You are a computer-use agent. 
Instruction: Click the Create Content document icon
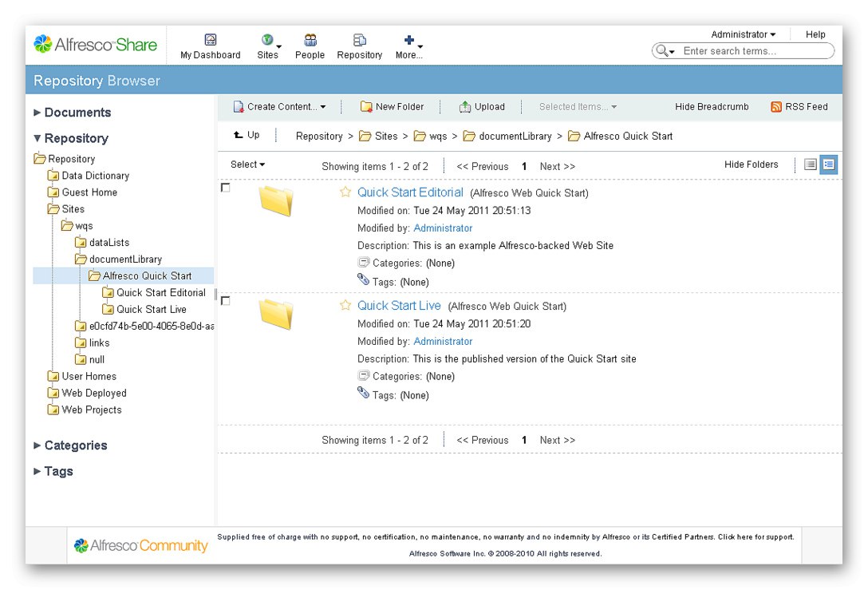click(239, 107)
